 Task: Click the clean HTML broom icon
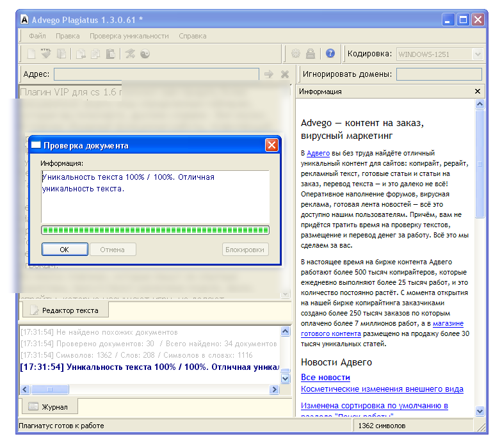tap(46, 54)
